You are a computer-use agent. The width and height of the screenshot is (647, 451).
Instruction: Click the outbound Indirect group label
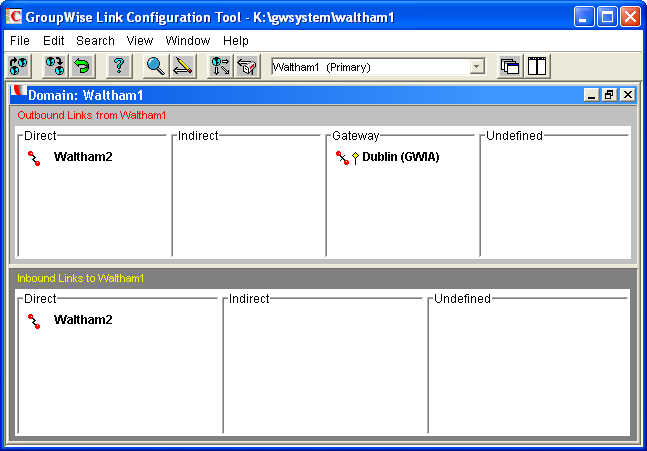(x=198, y=136)
